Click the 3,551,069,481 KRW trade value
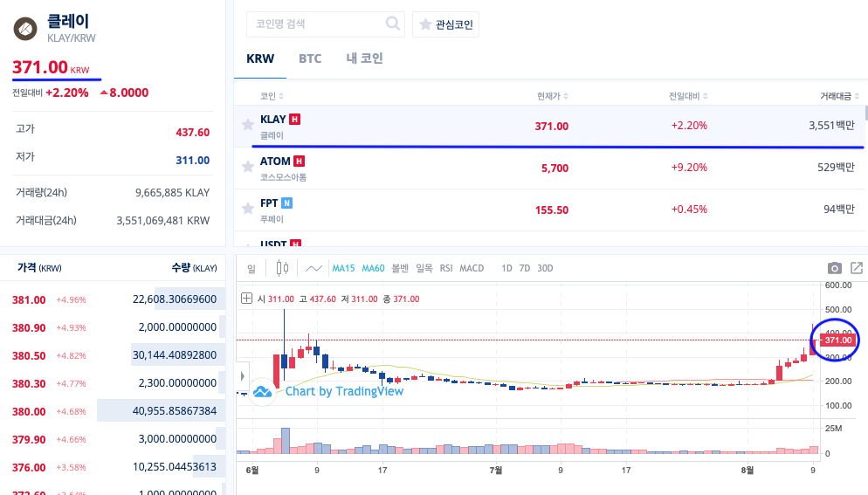 (x=162, y=220)
